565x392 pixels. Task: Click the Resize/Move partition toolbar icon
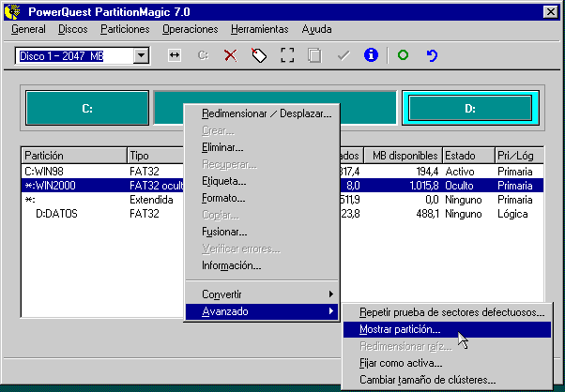(x=175, y=55)
